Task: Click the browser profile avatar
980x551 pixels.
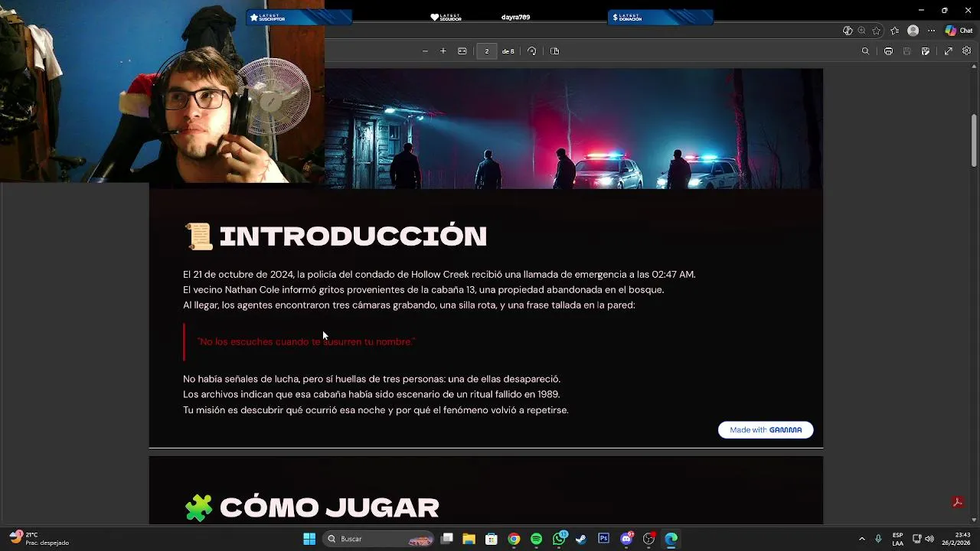Action: click(x=913, y=31)
